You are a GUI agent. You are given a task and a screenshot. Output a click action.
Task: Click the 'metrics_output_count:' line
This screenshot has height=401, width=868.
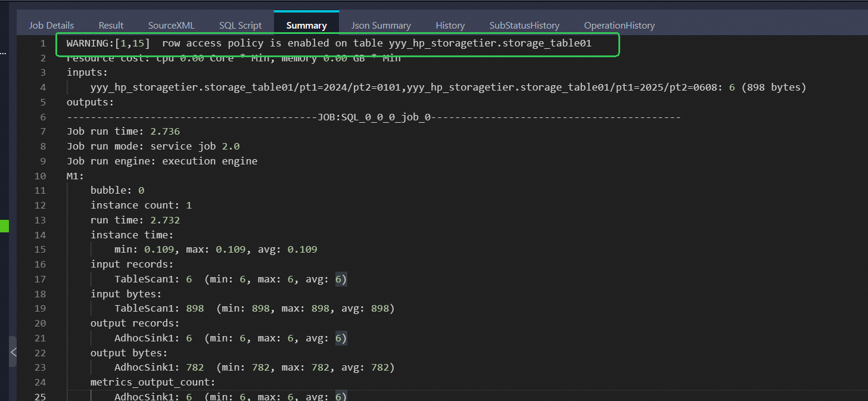pyautogui.click(x=153, y=382)
